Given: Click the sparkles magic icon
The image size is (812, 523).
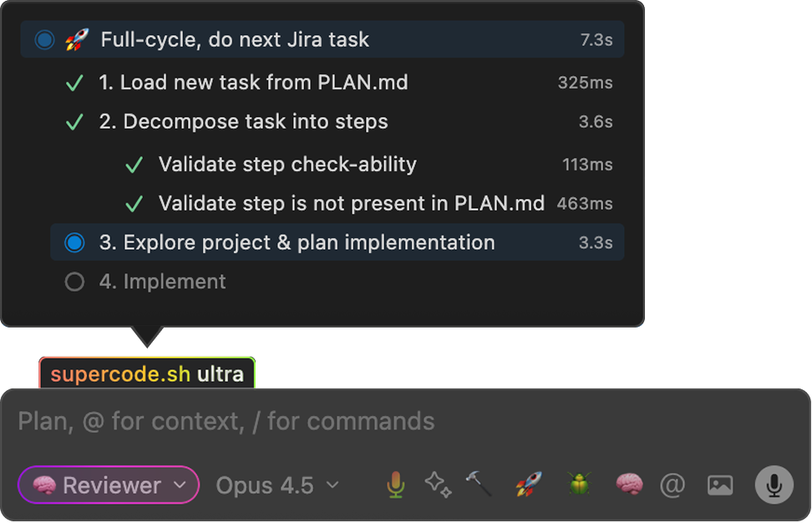Looking at the screenshot, I should coord(438,485).
